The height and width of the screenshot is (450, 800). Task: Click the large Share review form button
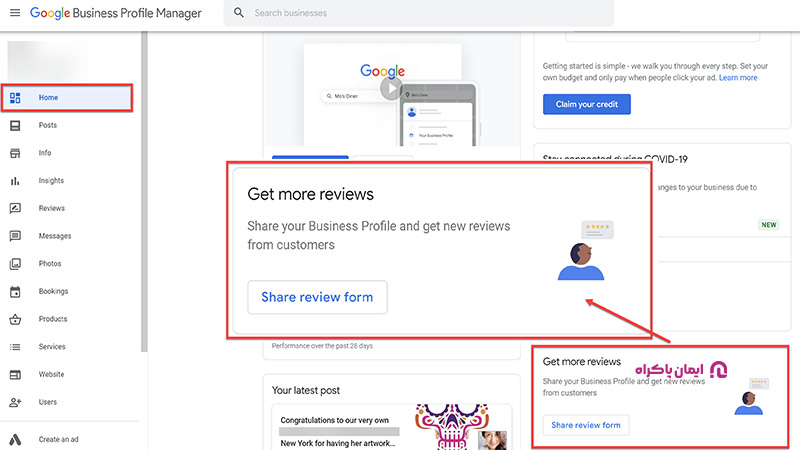(x=317, y=297)
